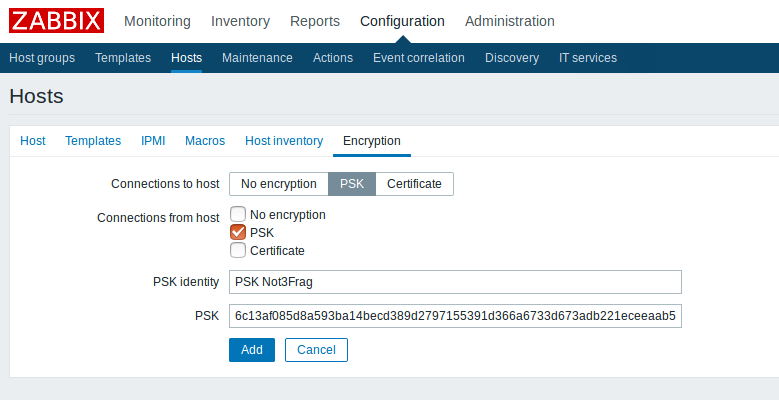Screen dimensions: 779x400
Task: Select Certificate for connections to host
Action: point(414,184)
